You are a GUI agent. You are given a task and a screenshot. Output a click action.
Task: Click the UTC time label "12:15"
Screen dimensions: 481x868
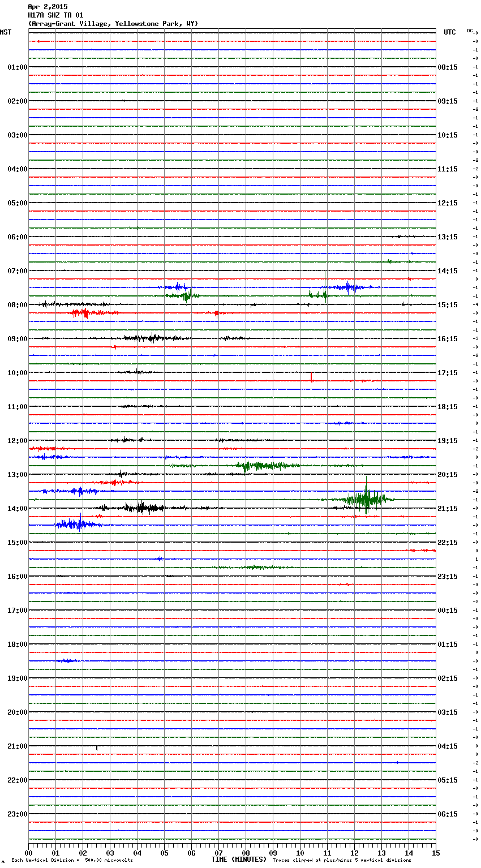tap(448, 203)
